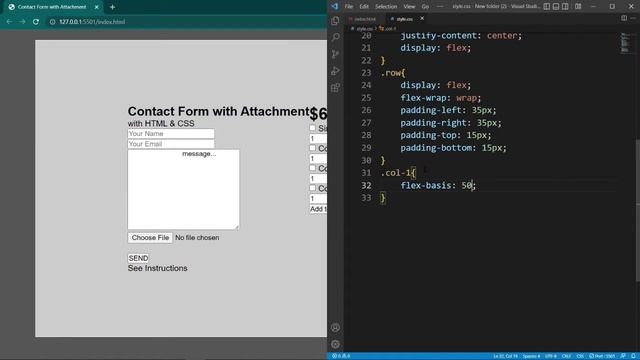
Task: Click the See Instructions text
Action: click(x=158, y=268)
